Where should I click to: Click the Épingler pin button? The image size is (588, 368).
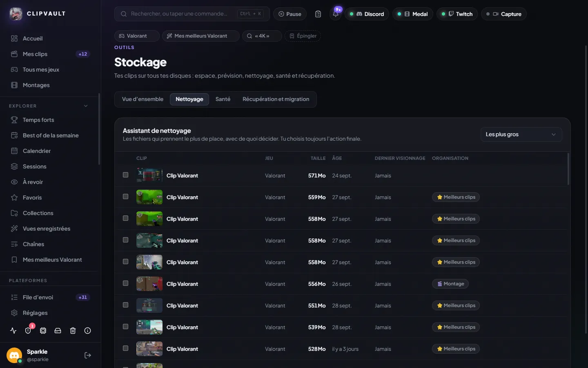tap(303, 36)
